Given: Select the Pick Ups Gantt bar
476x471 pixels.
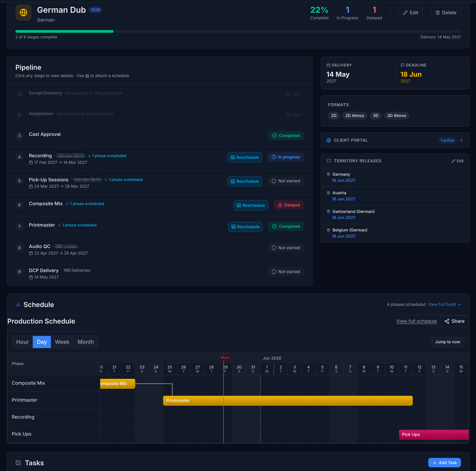Looking at the screenshot, I should [x=434, y=435].
